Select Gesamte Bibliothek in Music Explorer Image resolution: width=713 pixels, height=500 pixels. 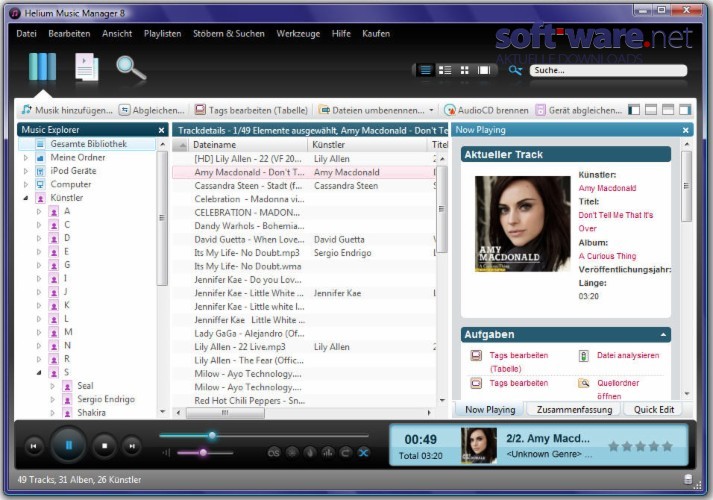[x=87, y=144]
